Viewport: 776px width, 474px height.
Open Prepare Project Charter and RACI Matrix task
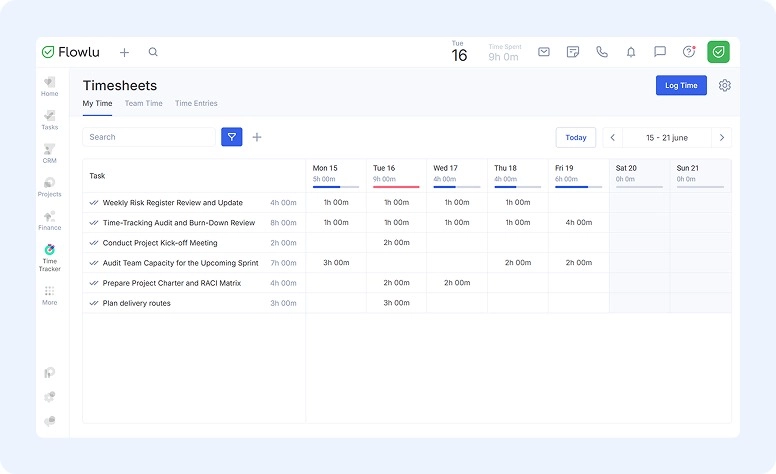(172, 283)
